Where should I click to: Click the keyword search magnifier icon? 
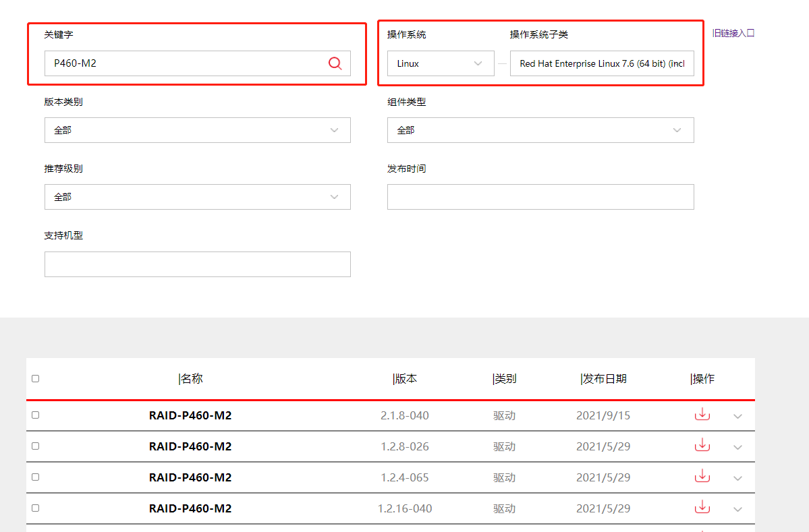pos(335,63)
